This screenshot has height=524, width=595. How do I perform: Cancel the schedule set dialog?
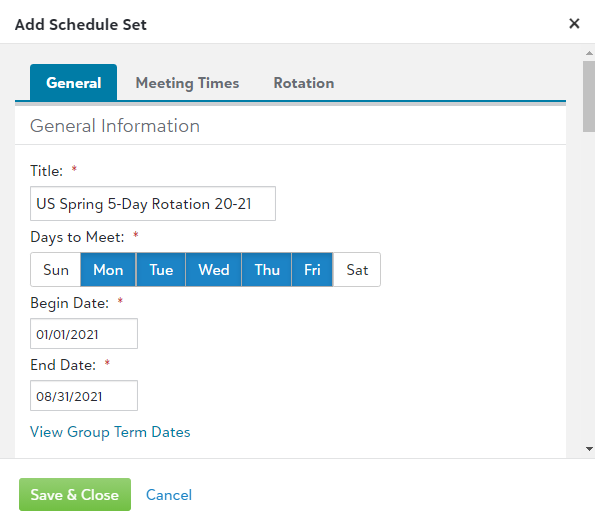(x=169, y=495)
